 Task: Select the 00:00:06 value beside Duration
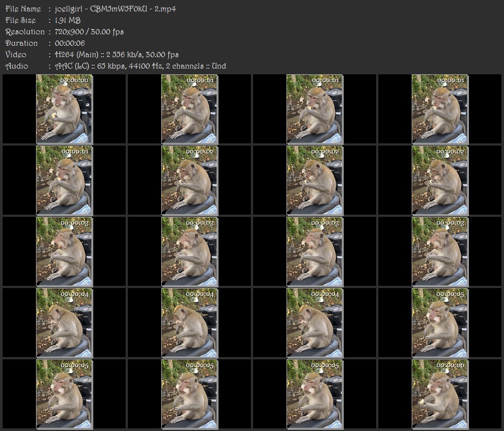[x=70, y=43]
